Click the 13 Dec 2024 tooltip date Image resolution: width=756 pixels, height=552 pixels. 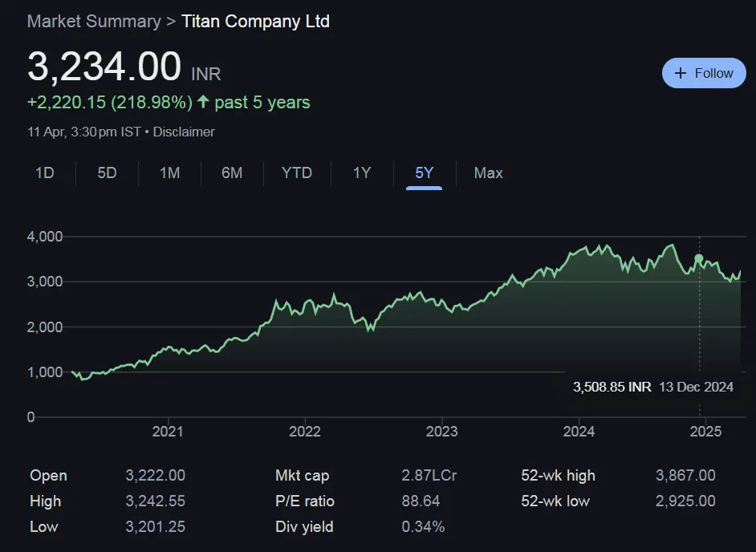coord(697,388)
